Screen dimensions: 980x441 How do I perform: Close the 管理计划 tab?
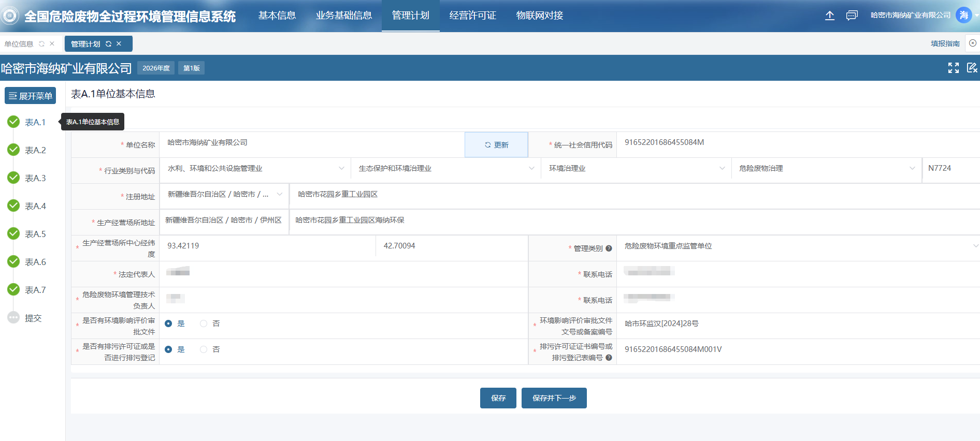pos(119,44)
